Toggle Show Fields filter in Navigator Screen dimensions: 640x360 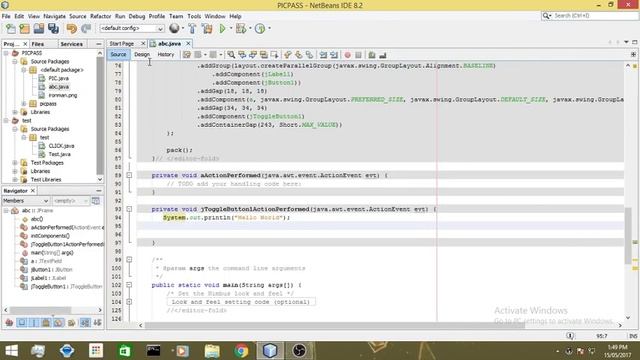22,323
